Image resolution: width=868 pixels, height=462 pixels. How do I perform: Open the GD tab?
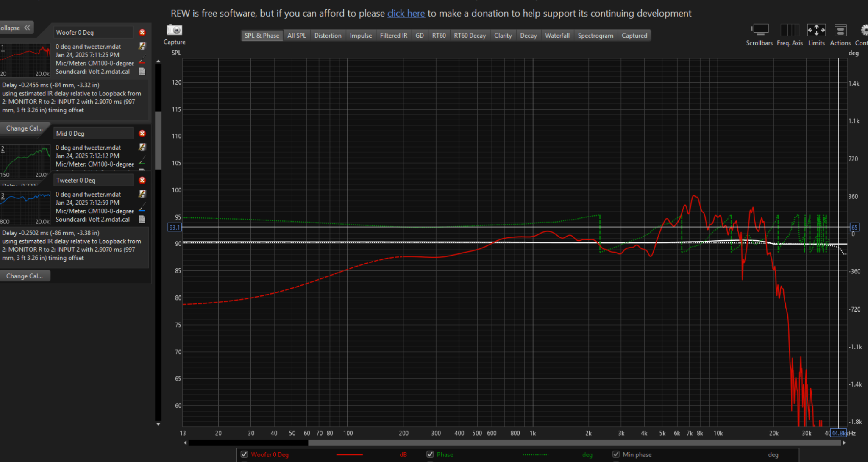pyautogui.click(x=420, y=36)
